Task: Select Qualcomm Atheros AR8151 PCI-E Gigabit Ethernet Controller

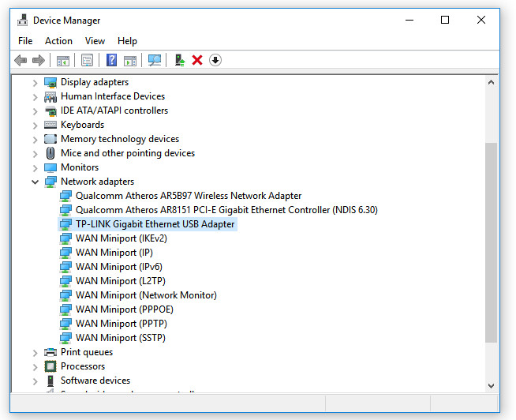Action: pyautogui.click(x=226, y=210)
